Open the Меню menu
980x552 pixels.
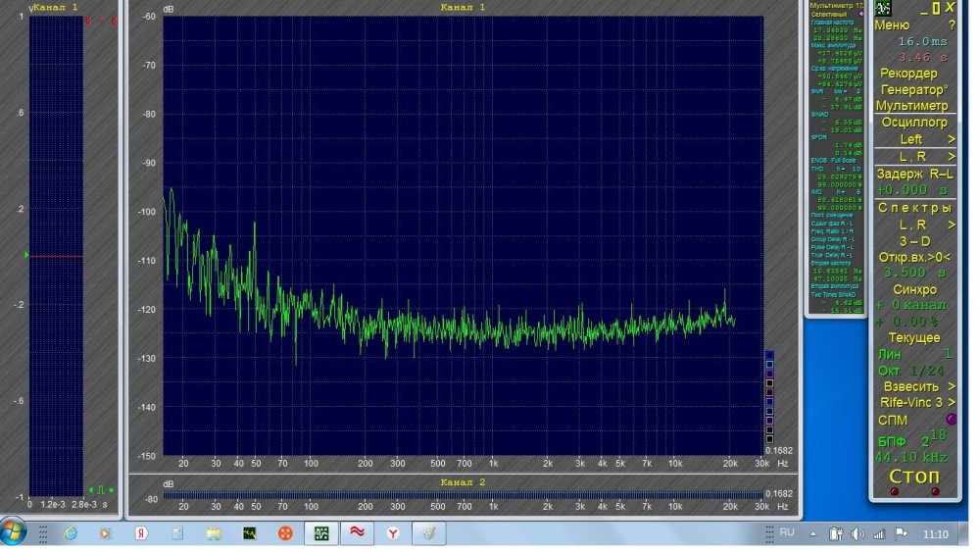892,25
